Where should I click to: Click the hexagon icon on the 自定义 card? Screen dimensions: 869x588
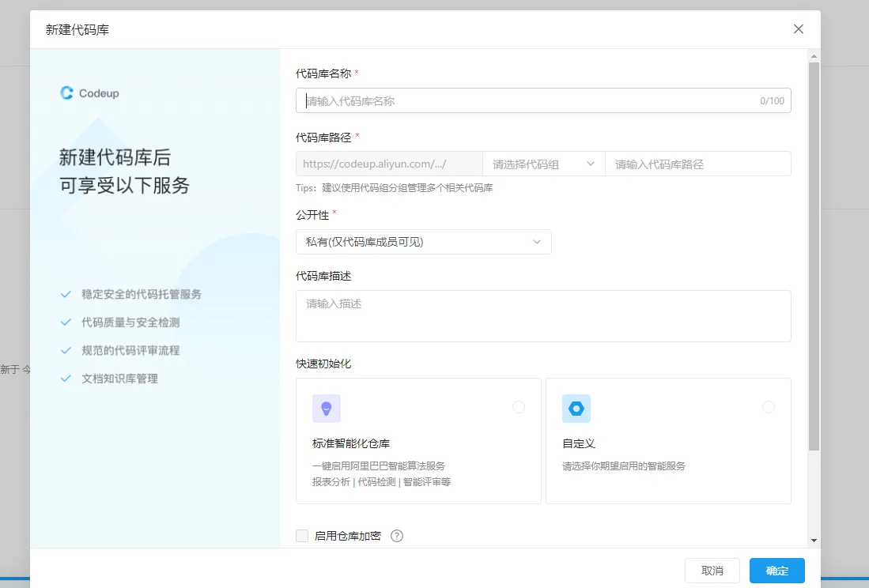(576, 408)
